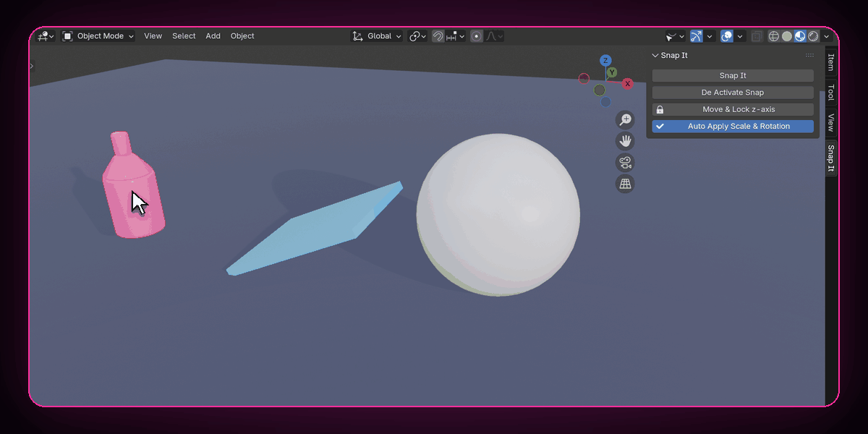Image resolution: width=868 pixels, height=434 pixels.
Task: Click the Move & Lock z-axis button
Action: (x=733, y=109)
